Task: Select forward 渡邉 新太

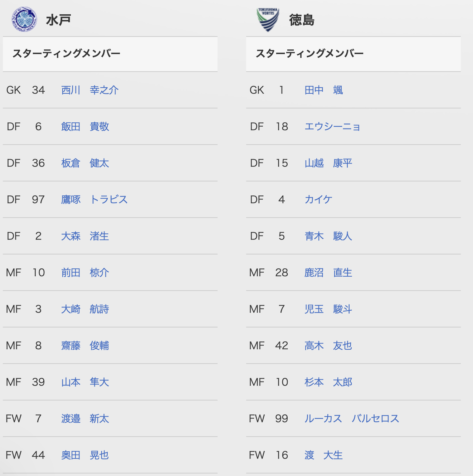Action: tap(85, 419)
